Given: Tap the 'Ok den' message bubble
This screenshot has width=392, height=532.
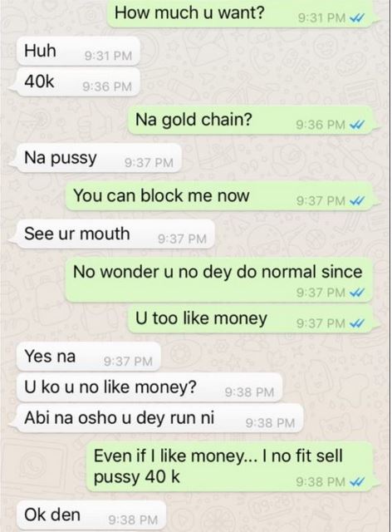Looking at the screenshot, I should 91,516.
